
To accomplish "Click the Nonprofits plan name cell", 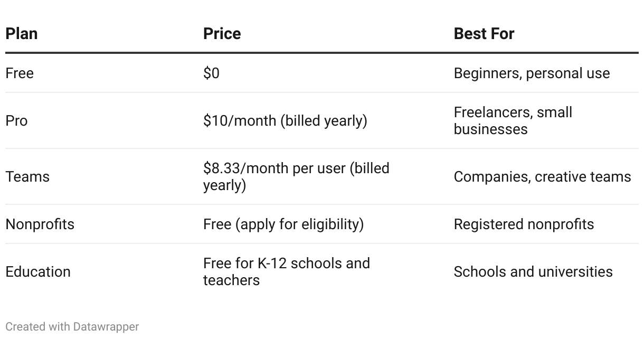I will [x=40, y=224].
